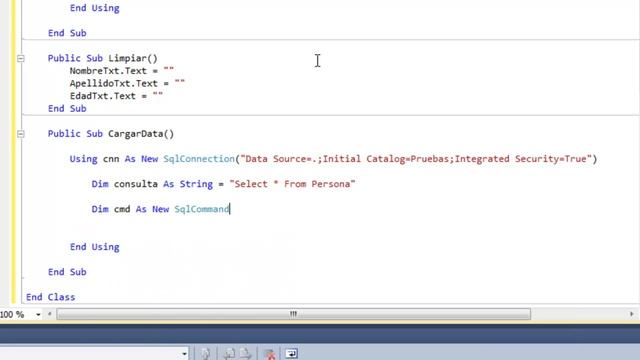Click End Sub closing Limpiar

67,109
